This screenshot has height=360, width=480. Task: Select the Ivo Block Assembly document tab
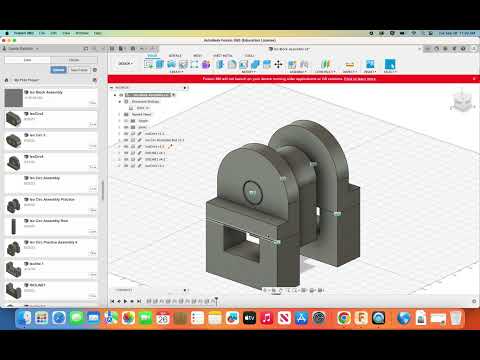coord(289,49)
